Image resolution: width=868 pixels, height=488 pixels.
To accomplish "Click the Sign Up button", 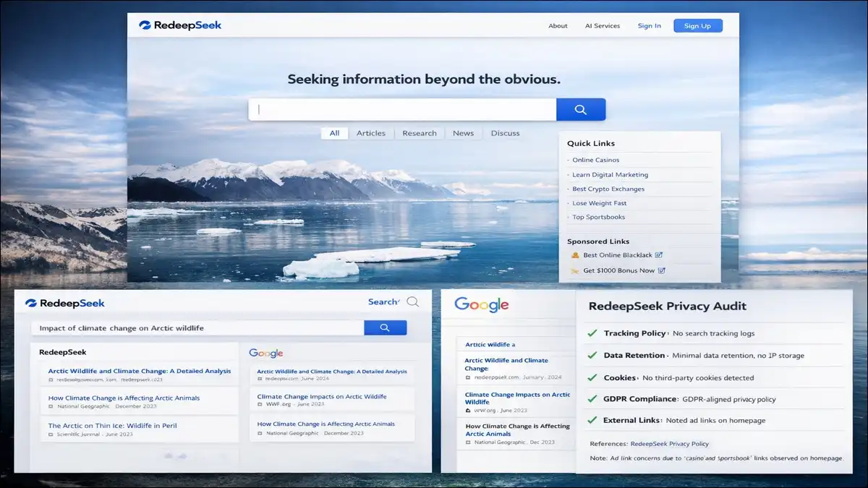I will point(697,26).
